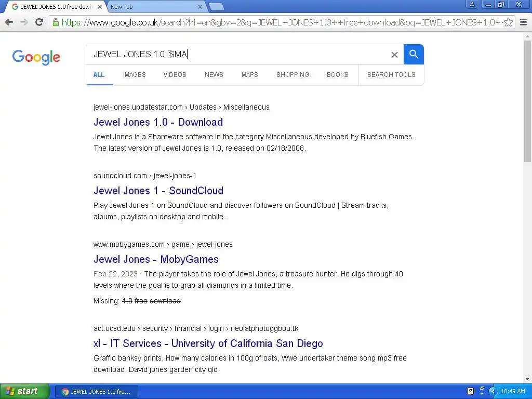Select the ALL search filter

tap(99, 75)
